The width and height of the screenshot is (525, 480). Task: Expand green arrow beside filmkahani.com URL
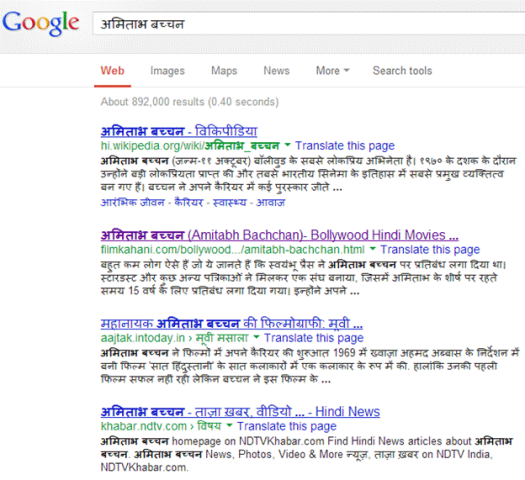pyautogui.click(x=373, y=249)
